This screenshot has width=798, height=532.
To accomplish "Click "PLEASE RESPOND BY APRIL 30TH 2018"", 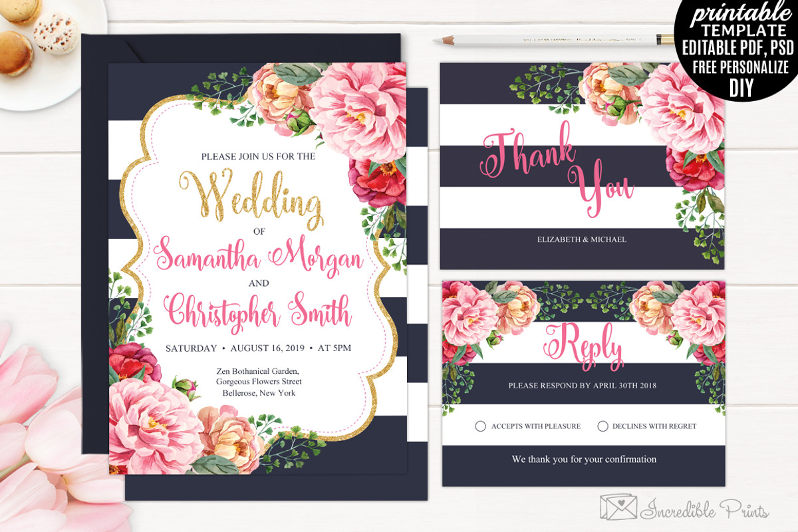I will coord(583,386).
